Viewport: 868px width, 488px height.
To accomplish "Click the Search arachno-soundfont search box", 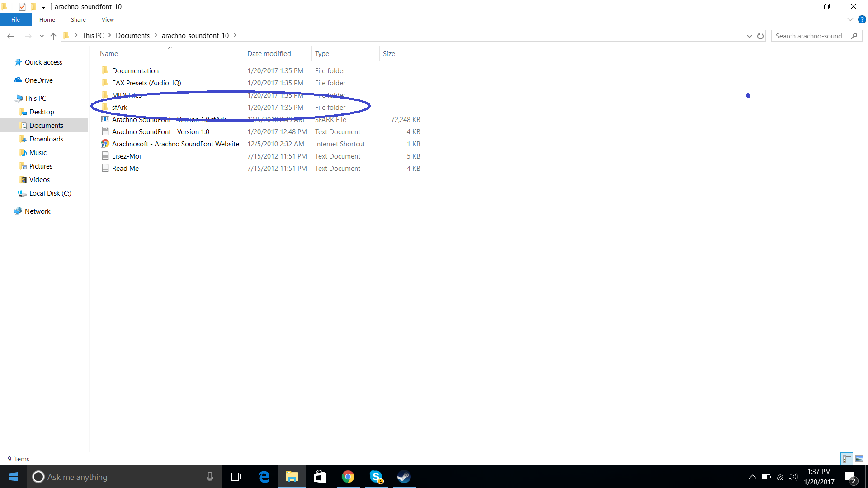I will click(811, 36).
